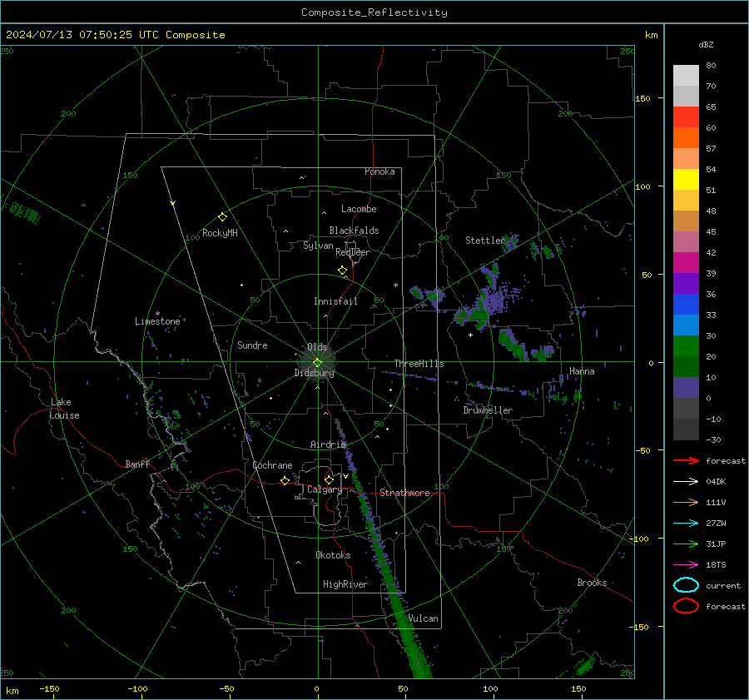The width and height of the screenshot is (749, 700).
Task: Click the Okotoks town label
Action: 333,555
